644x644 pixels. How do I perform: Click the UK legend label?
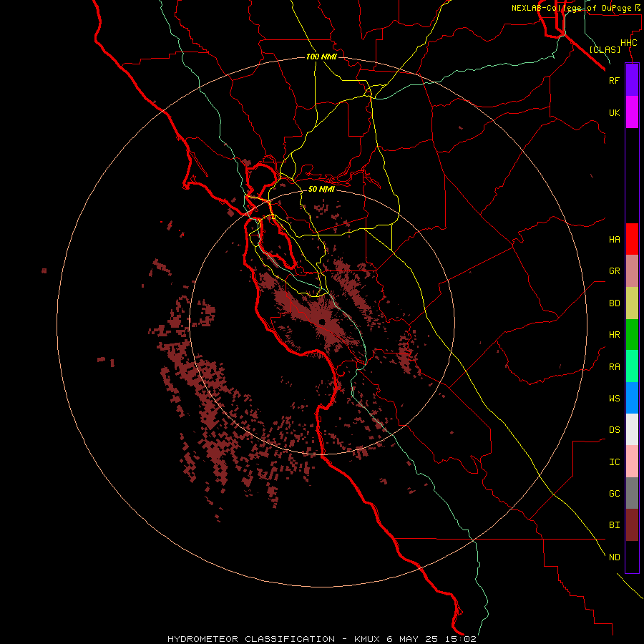614,113
